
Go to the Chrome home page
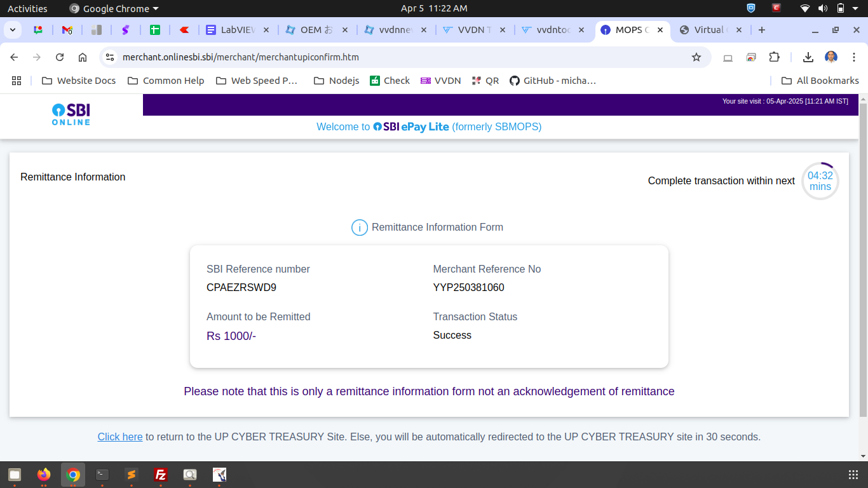[83, 57]
